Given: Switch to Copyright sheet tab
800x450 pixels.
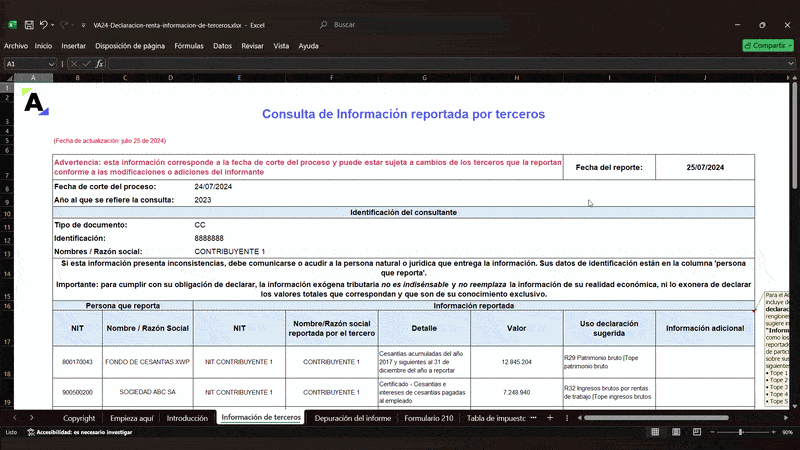Looking at the screenshot, I should point(79,418).
